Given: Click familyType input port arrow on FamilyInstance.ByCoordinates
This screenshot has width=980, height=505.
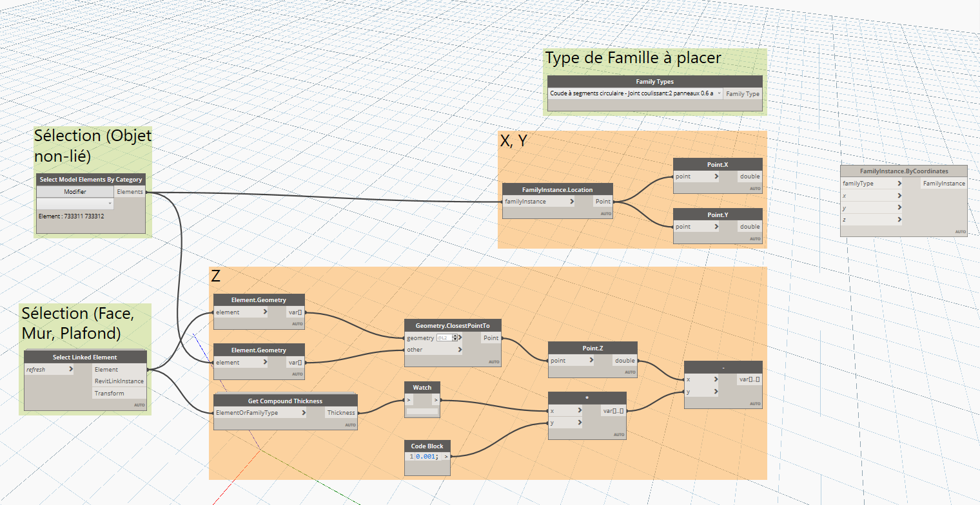Looking at the screenshot, I should point(899,184).
